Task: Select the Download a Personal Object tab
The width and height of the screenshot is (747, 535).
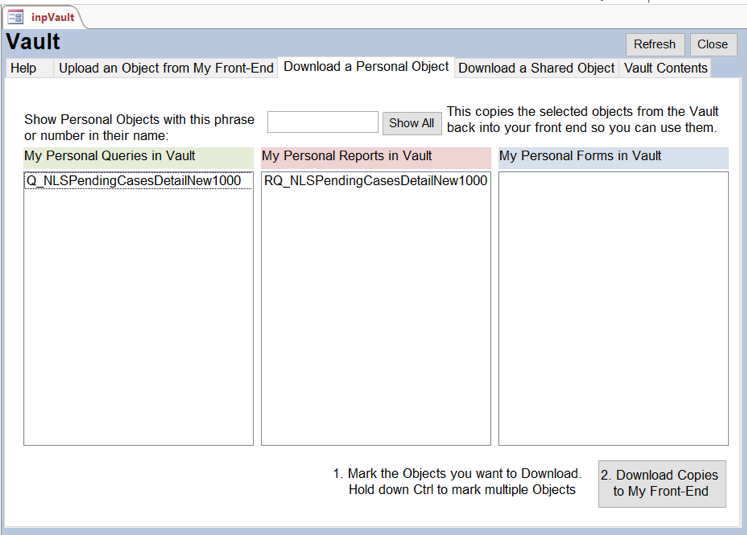Action: (x=366, y=67)
